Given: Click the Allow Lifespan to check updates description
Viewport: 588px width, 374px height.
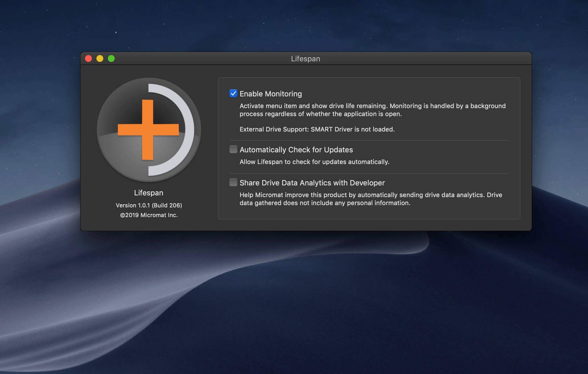Looking at the screenshot, I should point(314,162).
